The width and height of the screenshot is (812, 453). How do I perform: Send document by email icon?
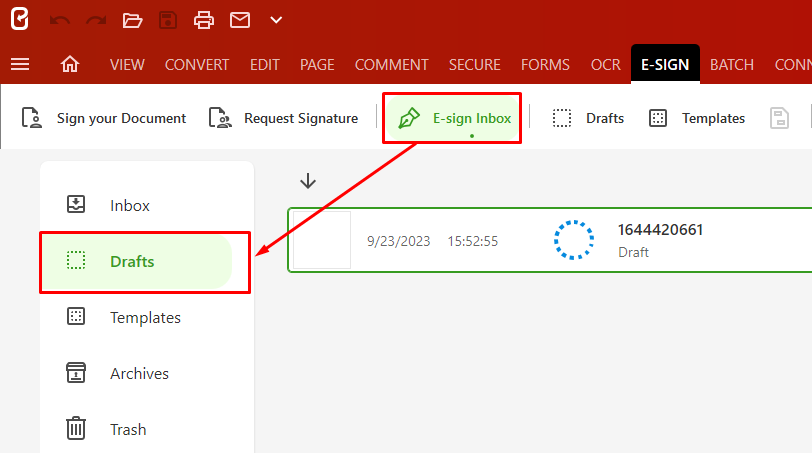tap(240, 20)
